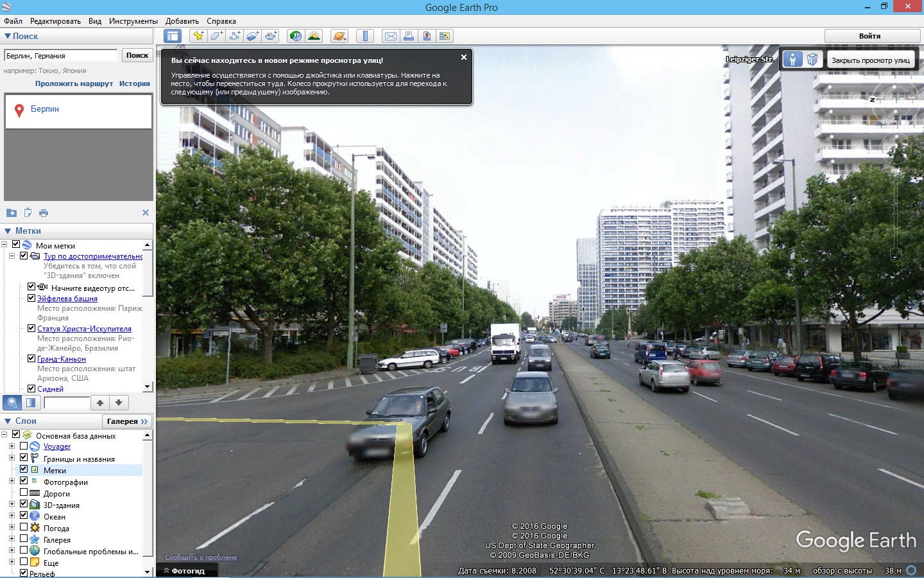
Task: Add a placemark with the pushpin icon
Action: click(x=198, y=36)
